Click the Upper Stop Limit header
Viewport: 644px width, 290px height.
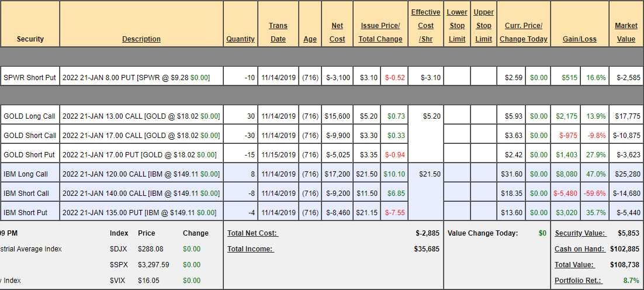point(483,26)
